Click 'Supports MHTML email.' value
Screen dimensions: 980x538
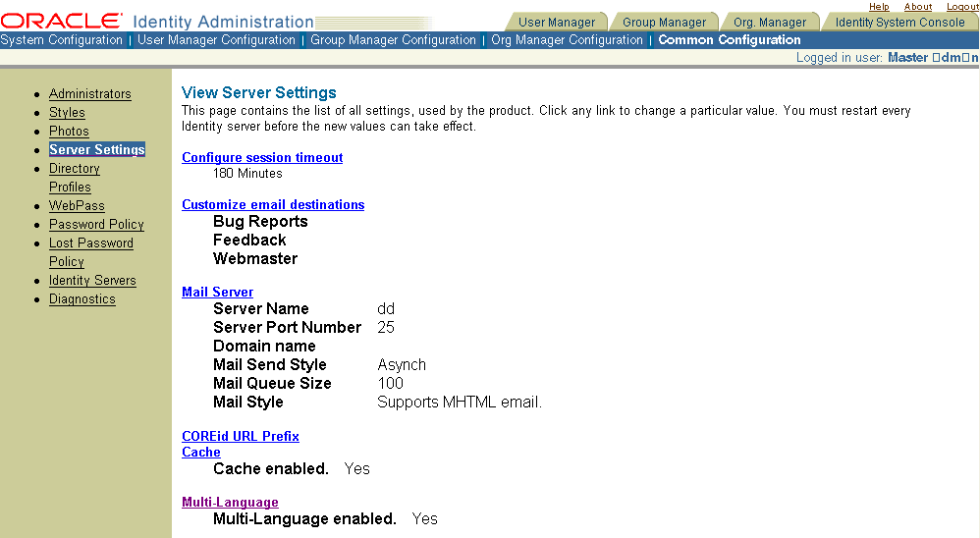pos(460,403)
